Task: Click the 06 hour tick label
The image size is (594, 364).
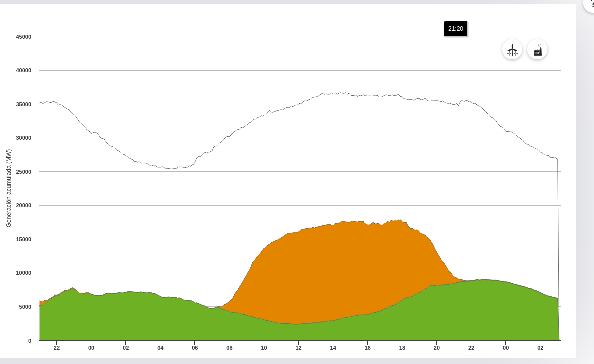Action: (195, 348)
